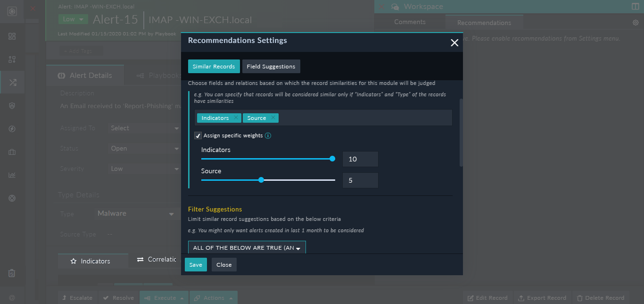Remove the Source tag from field list
644x304 pixels.
pos(273,118)
